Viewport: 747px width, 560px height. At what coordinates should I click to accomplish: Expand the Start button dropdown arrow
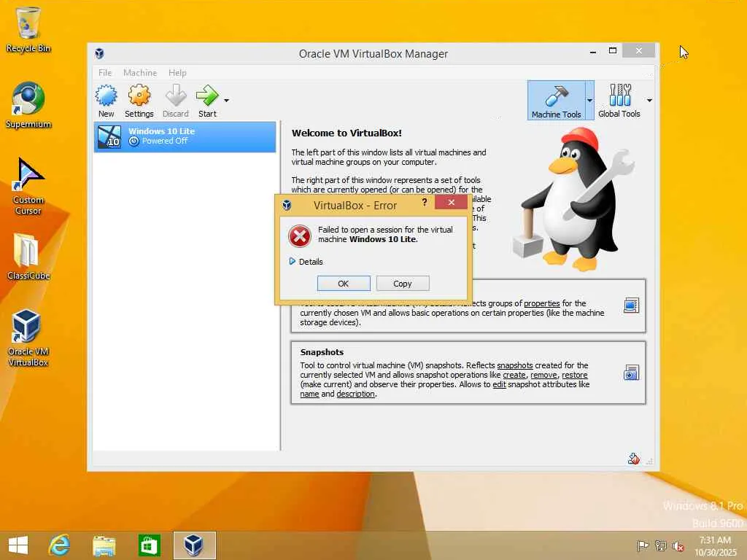pyautogui.click(x=226, y=101)
